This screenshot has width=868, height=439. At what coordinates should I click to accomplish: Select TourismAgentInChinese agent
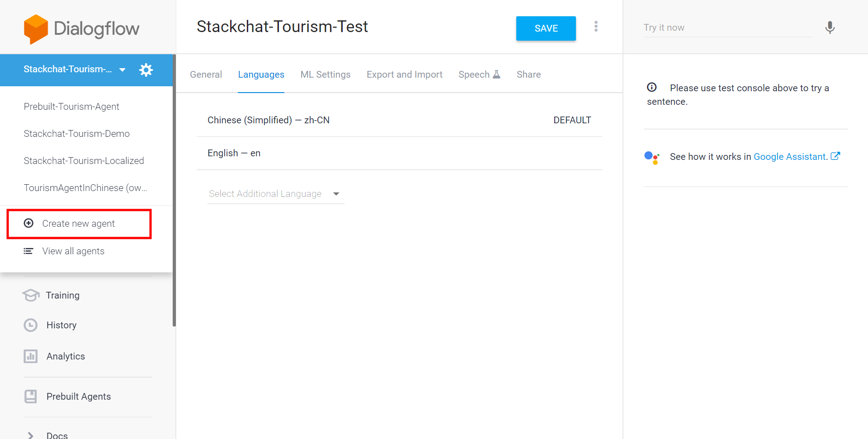pyautogui.click(x=86, y=188)
